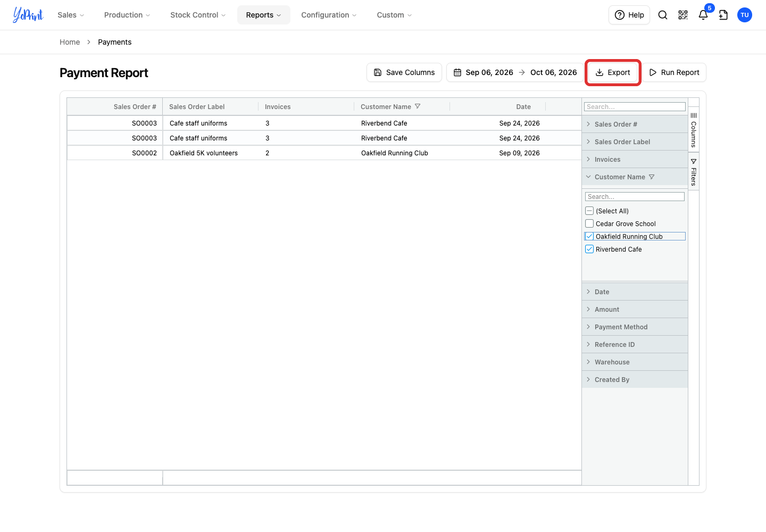Click the funnel icon beside Customer Name filter
Image resolution: width=766 pixels, height=532 pixels.
click(652, 177)
